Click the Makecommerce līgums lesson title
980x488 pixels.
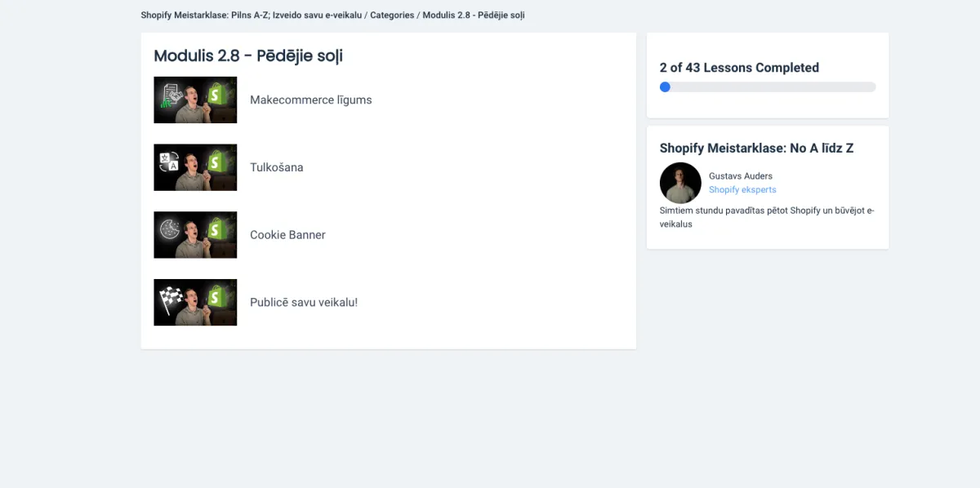[310, 100]
